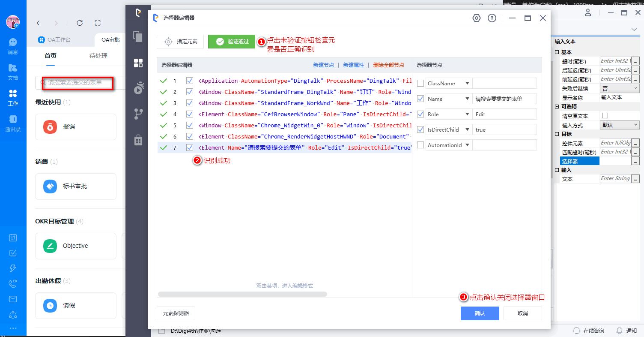The height and width of the screenshot is (337, 644).
Task: Go back using the DingTalk back arrow
Action: (38, 23)
